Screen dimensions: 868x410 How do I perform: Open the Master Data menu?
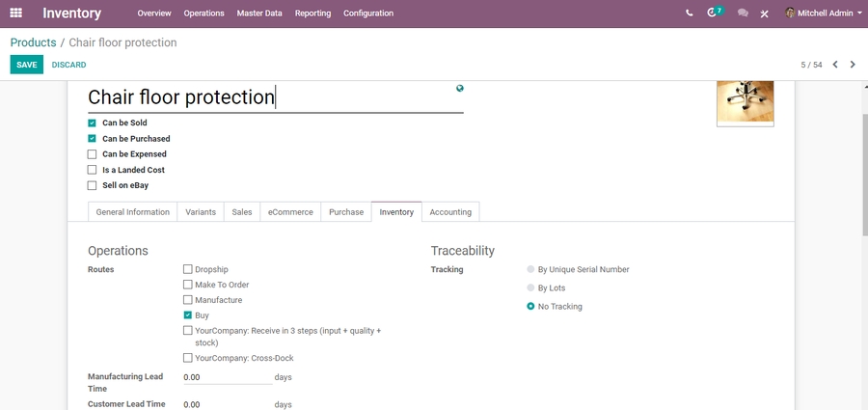coord(259,14)
